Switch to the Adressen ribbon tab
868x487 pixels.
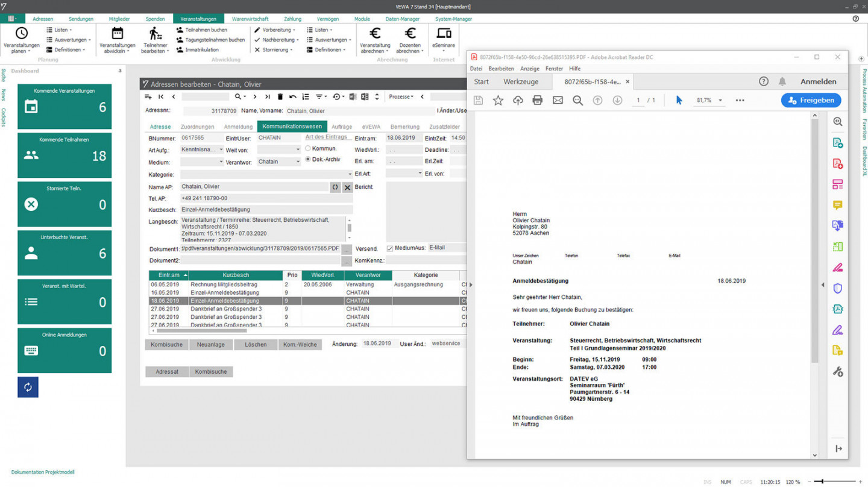pyautogui.click(x=43, y=19)
